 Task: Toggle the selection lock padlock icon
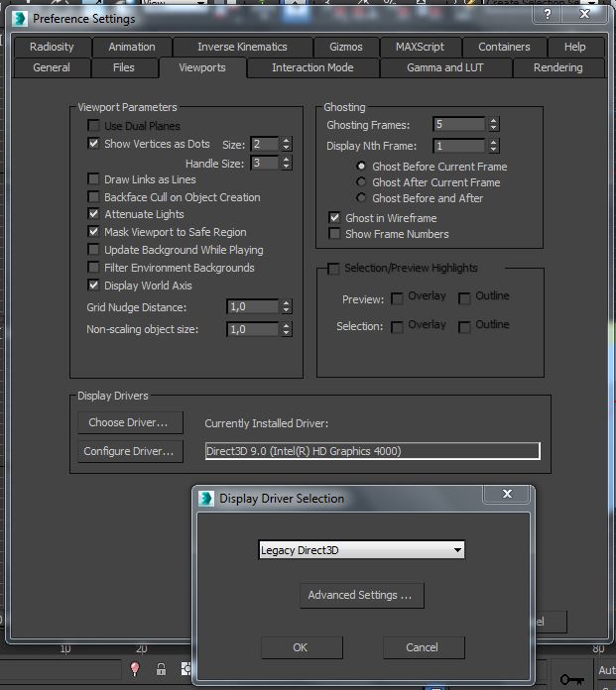pos(161,669)
